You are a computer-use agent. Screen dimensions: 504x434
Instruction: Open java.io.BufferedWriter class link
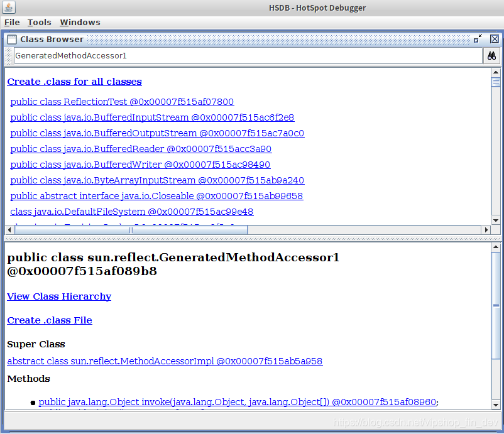click(140, 165)
